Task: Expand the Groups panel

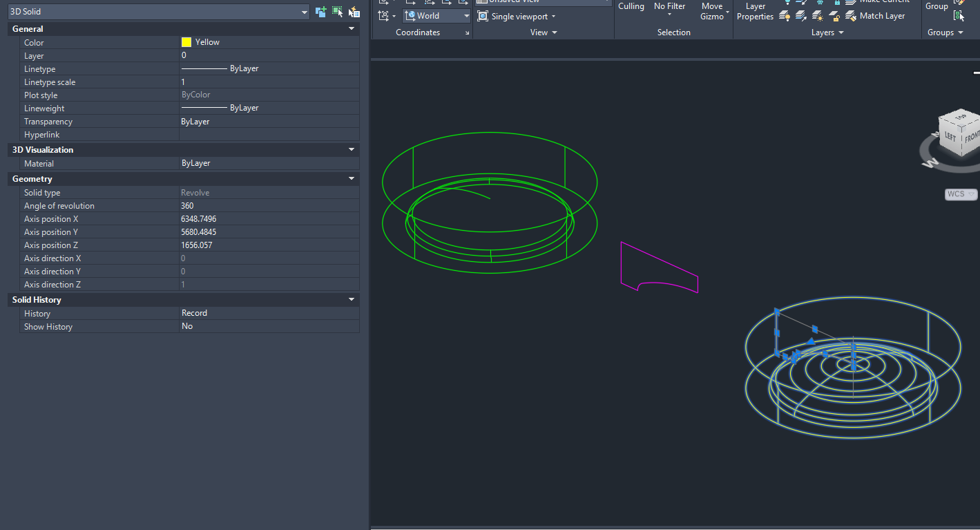Action: coord(945,32)
